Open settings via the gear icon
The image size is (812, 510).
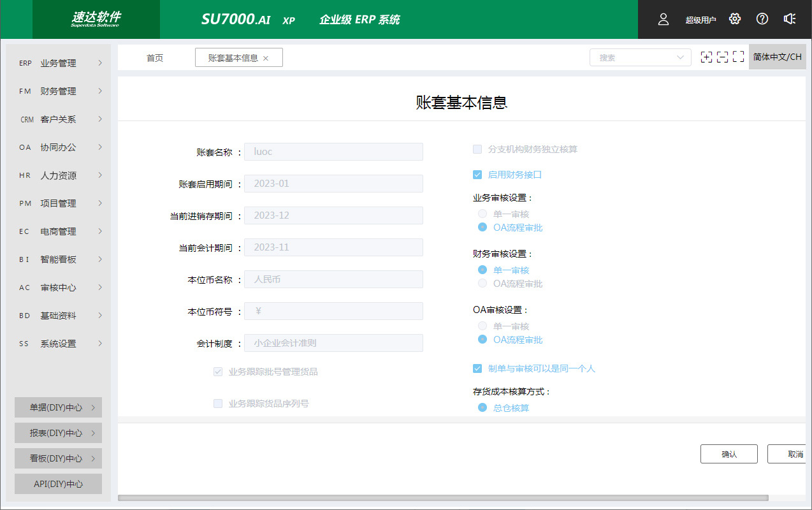(735, 19)
